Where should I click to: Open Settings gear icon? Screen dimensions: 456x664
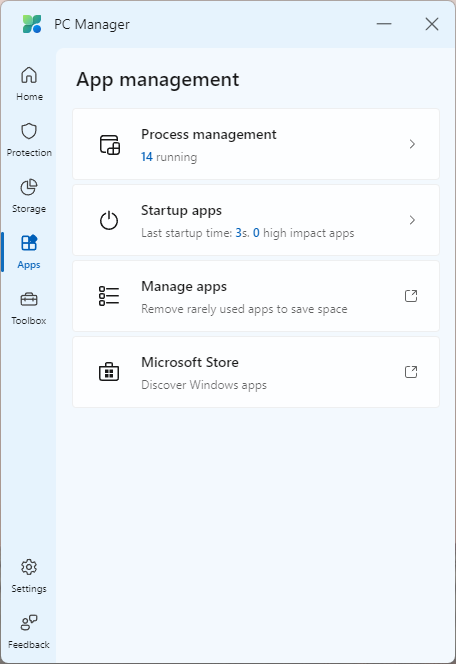pos(29,567)
